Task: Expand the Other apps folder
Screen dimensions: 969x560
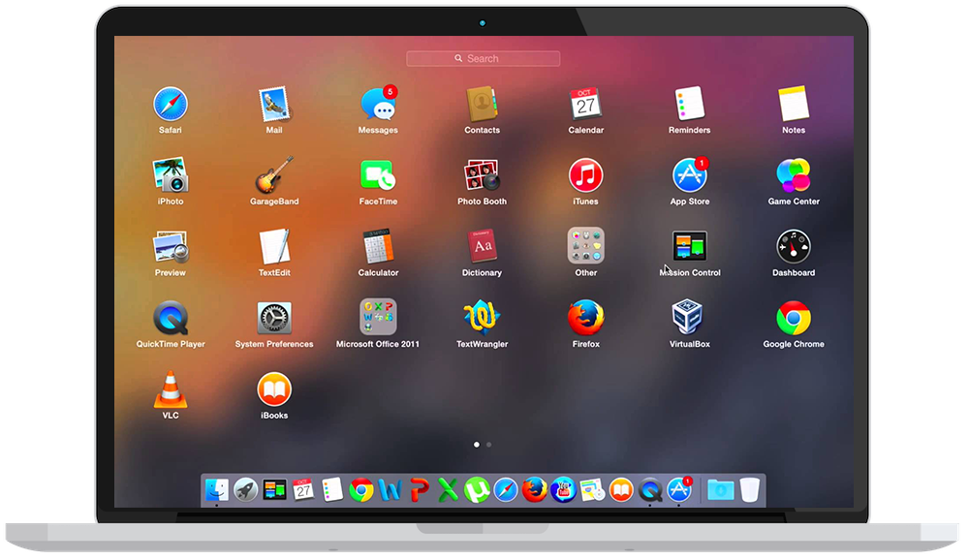Action: coord(585,247)
